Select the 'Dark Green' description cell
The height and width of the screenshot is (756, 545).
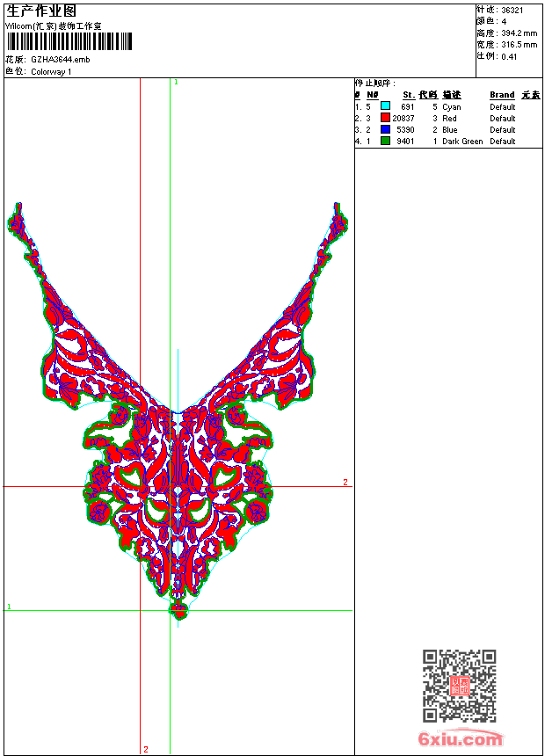(x=462, y=142)
